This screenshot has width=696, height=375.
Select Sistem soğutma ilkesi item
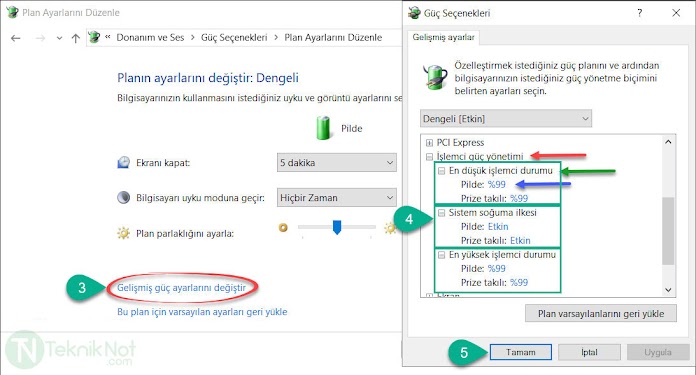point(493,213)
